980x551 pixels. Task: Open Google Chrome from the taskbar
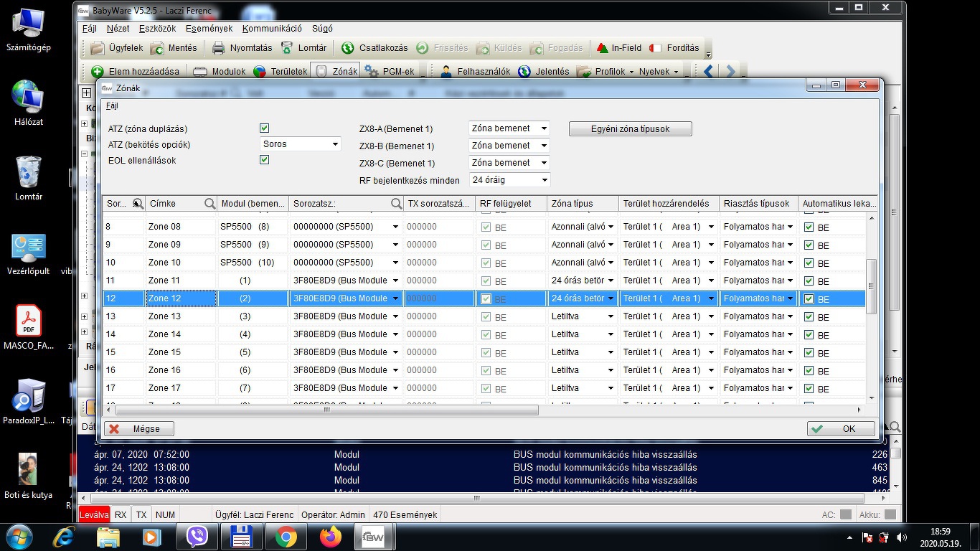coord(285,537)
